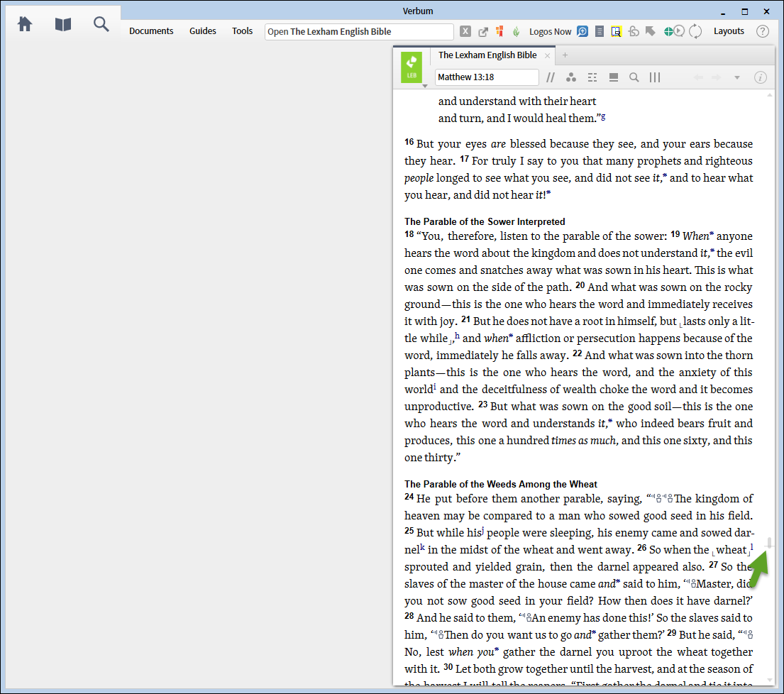Open the navigation history dropdown arrow

tap(737, 77)
